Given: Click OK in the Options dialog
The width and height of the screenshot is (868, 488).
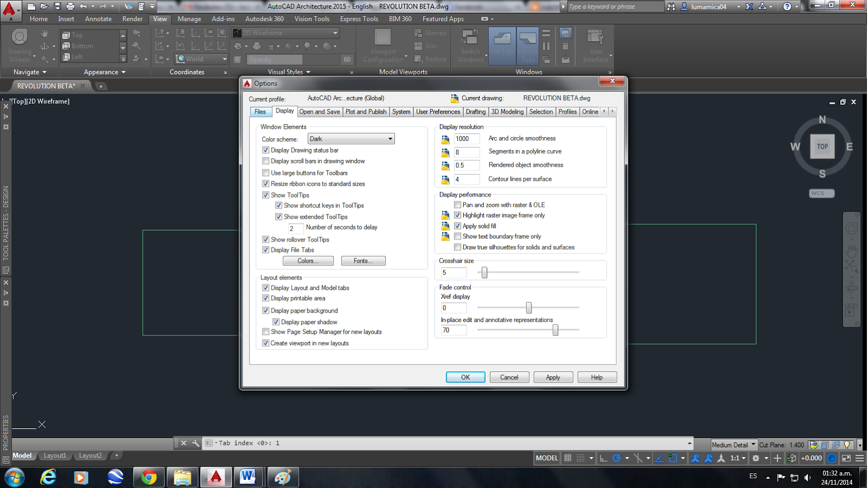Looking at the screenshot, I should (x=465, y=377).
